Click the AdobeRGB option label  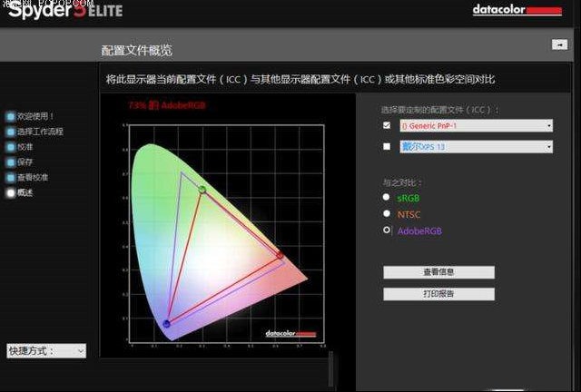coord(419,231)
